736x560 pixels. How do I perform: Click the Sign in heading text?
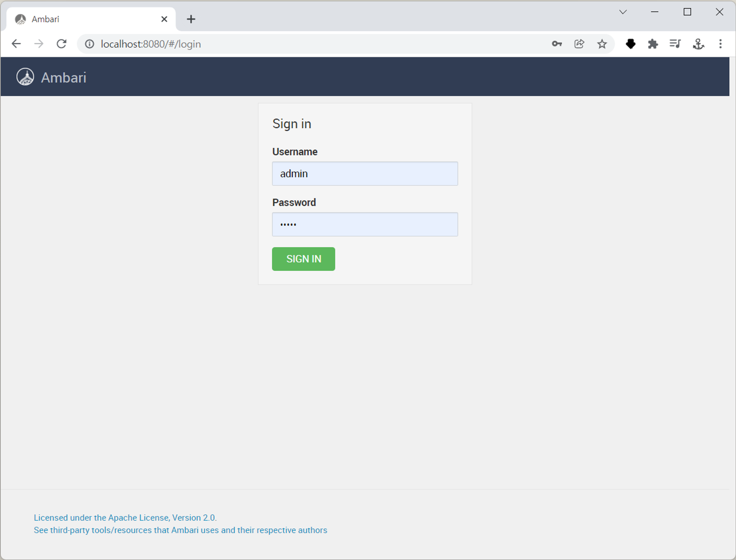(x=292, y=124)
